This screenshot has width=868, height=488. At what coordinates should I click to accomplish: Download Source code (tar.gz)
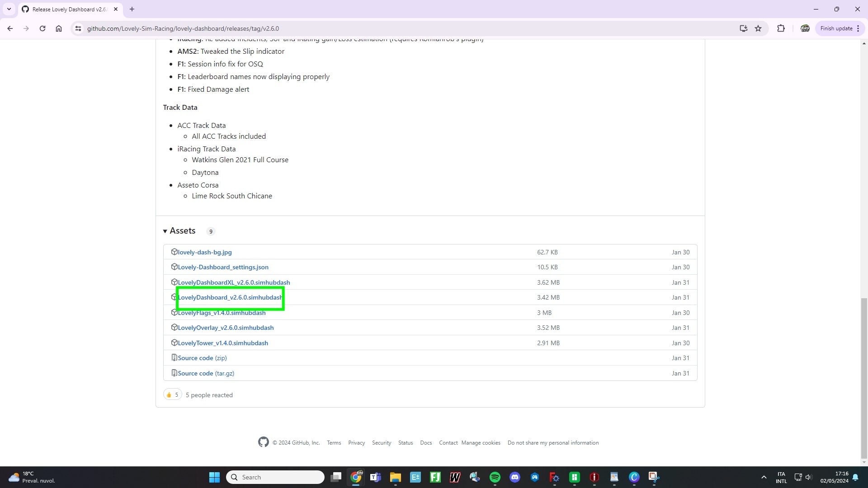point(206,373)
